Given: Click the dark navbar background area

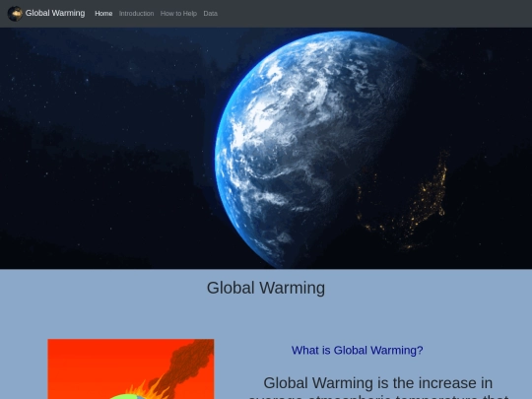Looking at the screenshot, I should pyautogui.click(x=373, y=14).
